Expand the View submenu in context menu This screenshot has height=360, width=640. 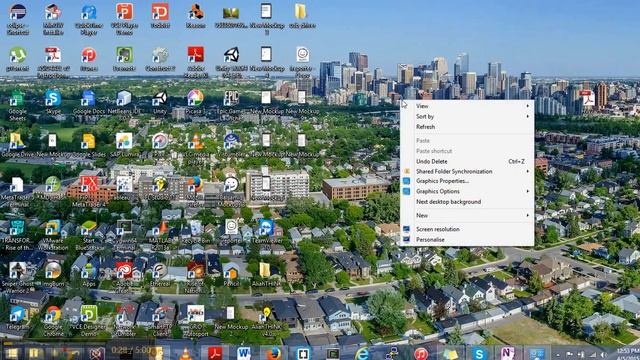point(467,106)
